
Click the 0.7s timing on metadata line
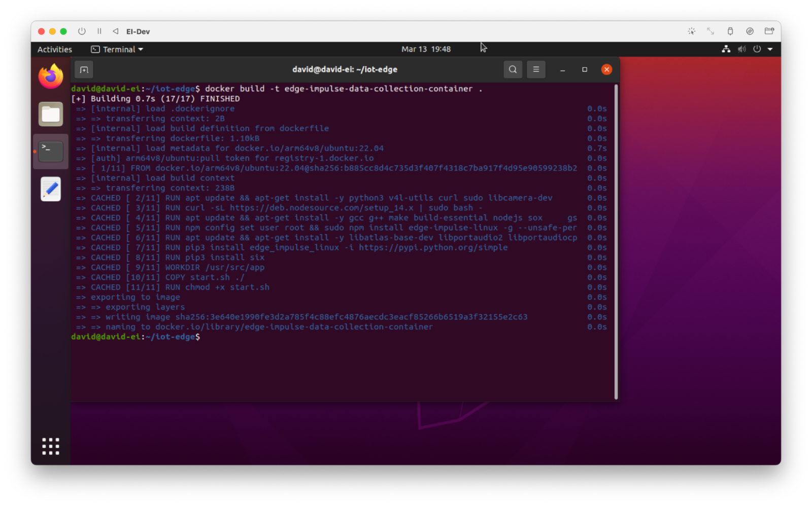pyautogui.click(x=597, y=148)
